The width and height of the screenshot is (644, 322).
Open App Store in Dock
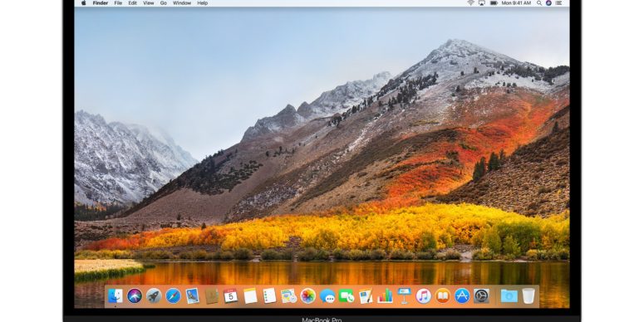(462, 295)
